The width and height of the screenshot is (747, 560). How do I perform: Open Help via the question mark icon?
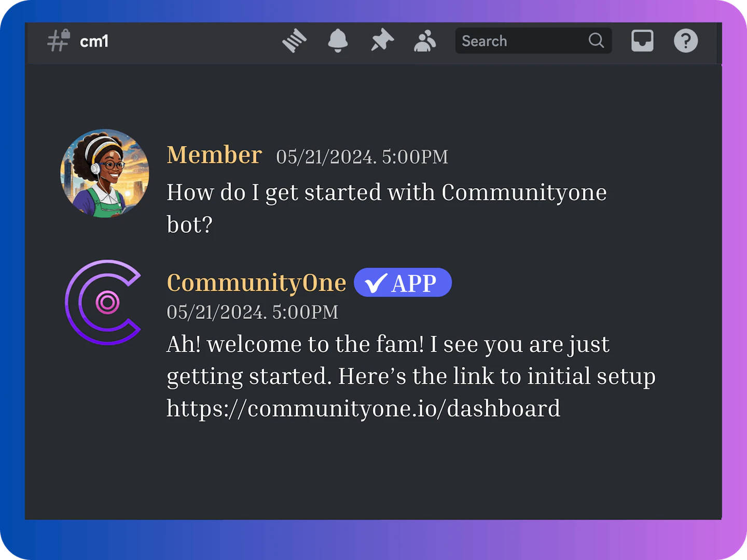pos(685,40)
